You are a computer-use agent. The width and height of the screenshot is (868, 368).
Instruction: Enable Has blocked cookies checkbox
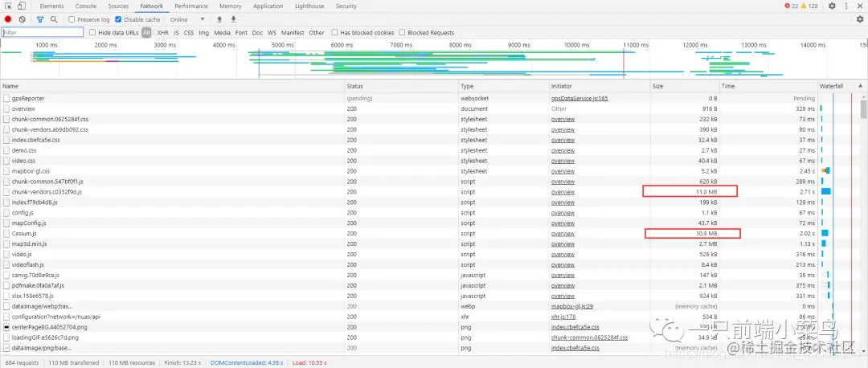coord(334,33)
